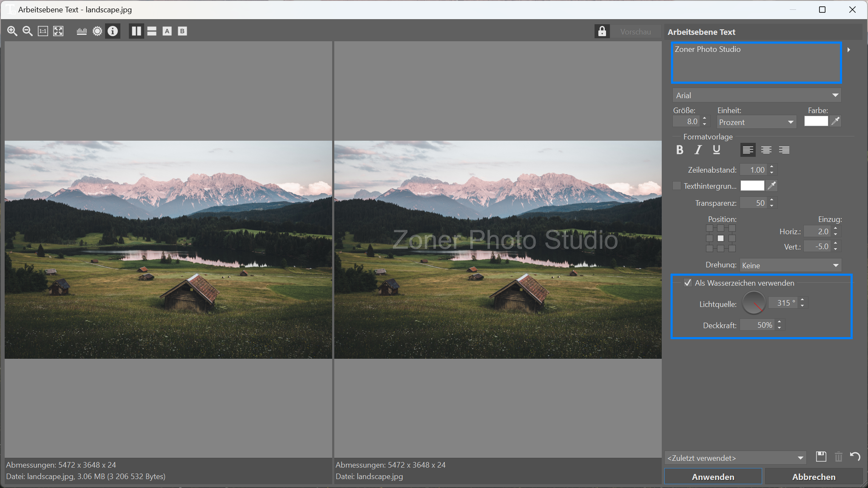868x488 pixels.
Task: Fit the image to the window
Action: pos(58,31)
